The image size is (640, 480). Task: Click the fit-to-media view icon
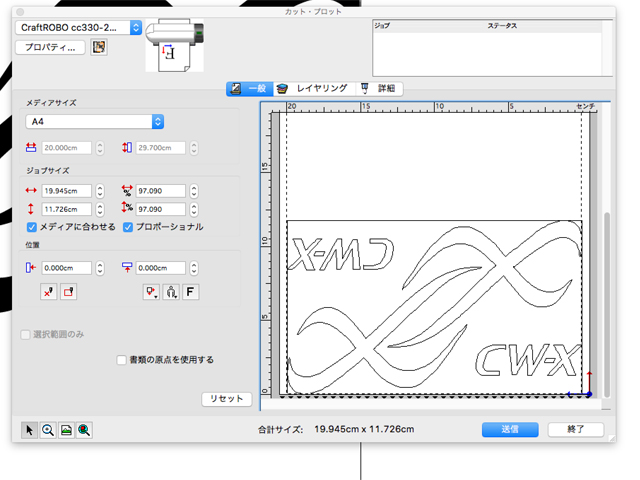[66, 429]
